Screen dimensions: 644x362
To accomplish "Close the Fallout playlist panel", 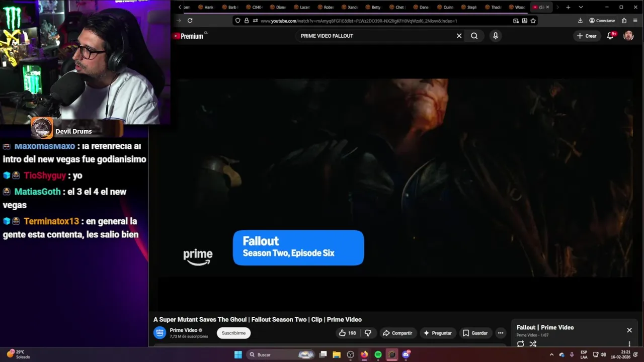I will (x=629, y=330).
